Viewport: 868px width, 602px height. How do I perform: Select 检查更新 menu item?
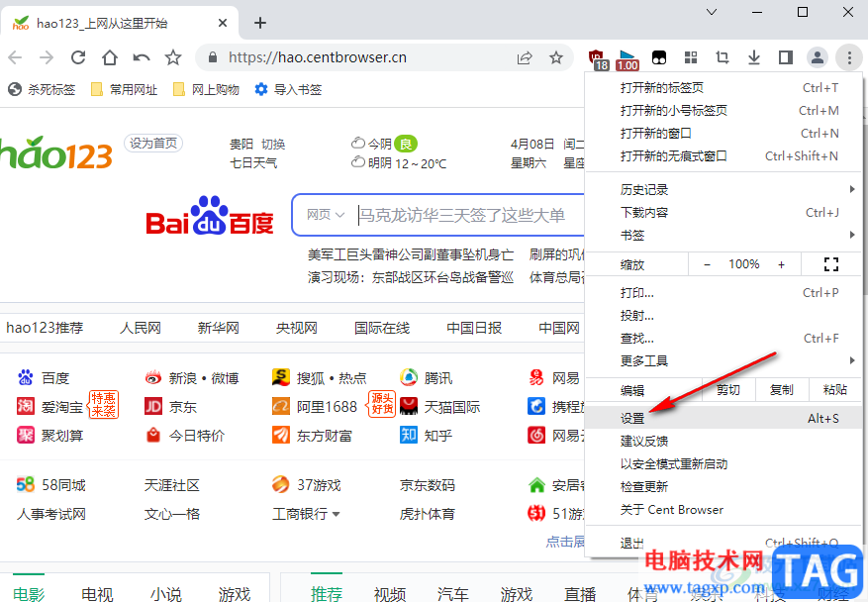pyautogui.click(x=724, y=486)
